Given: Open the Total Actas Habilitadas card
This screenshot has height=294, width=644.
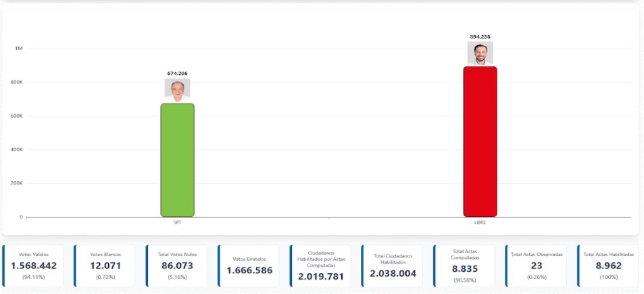Looking at the screenshot, I should [x=609, y=266].
